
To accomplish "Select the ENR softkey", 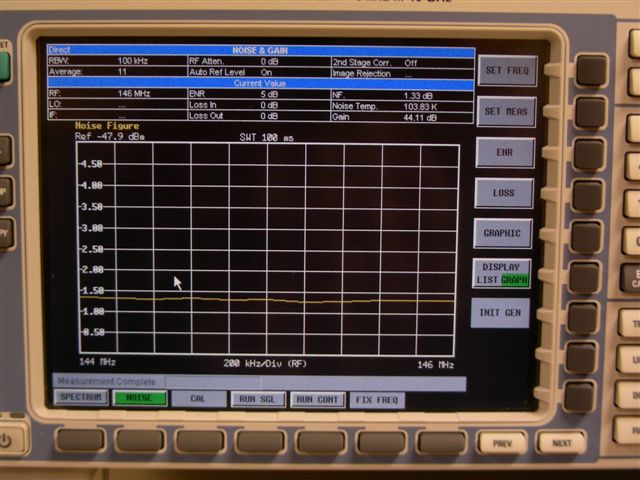I will [x=504, y=152].
